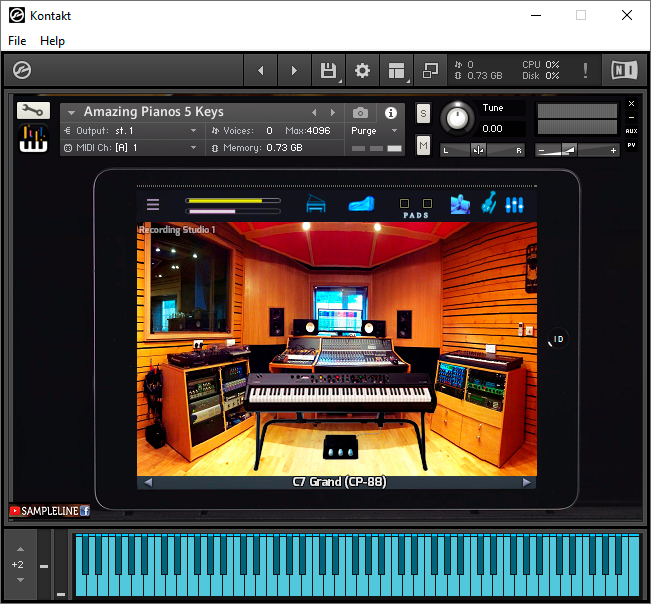
Task: Open the Save floppy disk menu
Action: point(328,70)
